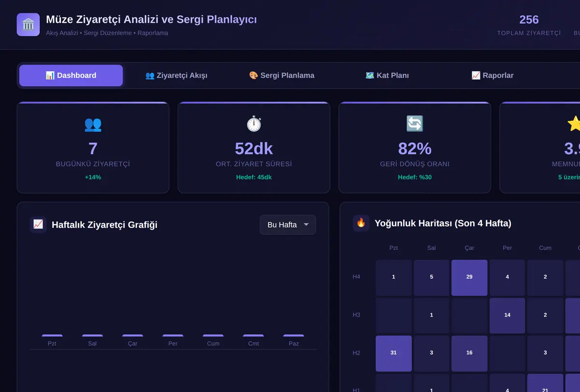
Task: Open the Dashboard tab
Action: tap(71, 75)
